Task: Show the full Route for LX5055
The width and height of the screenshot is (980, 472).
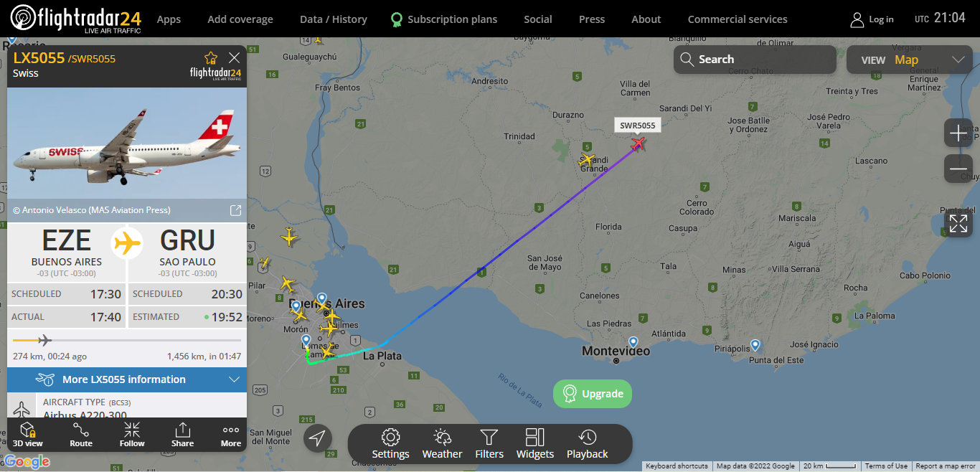Action: pos(80,436)
